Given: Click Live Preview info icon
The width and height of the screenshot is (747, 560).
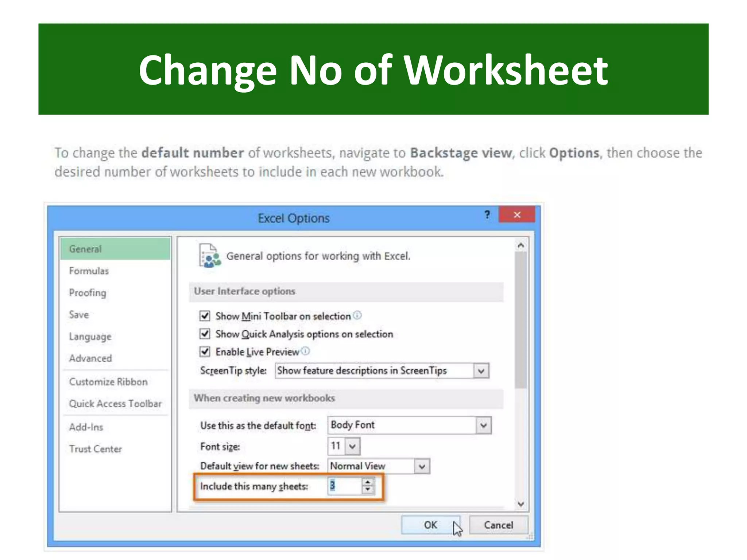Looking at the screenshot, I should 306,351.
